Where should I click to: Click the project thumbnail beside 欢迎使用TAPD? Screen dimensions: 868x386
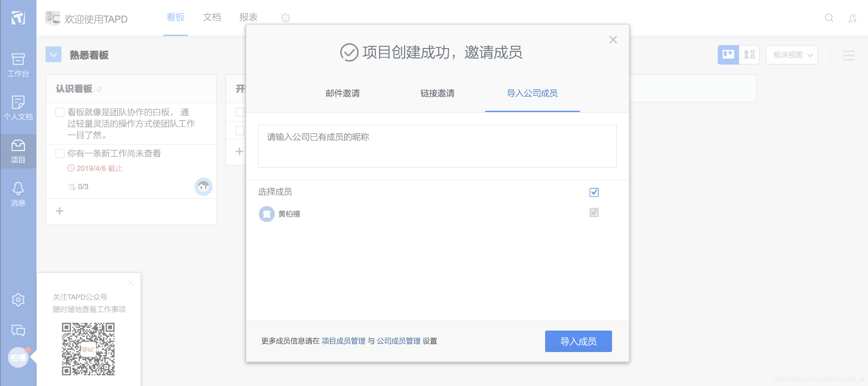[53, 18]
